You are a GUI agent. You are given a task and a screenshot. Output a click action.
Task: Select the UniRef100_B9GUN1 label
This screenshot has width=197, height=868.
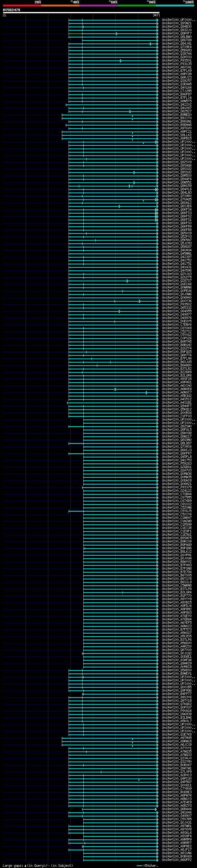pos(177,121)
